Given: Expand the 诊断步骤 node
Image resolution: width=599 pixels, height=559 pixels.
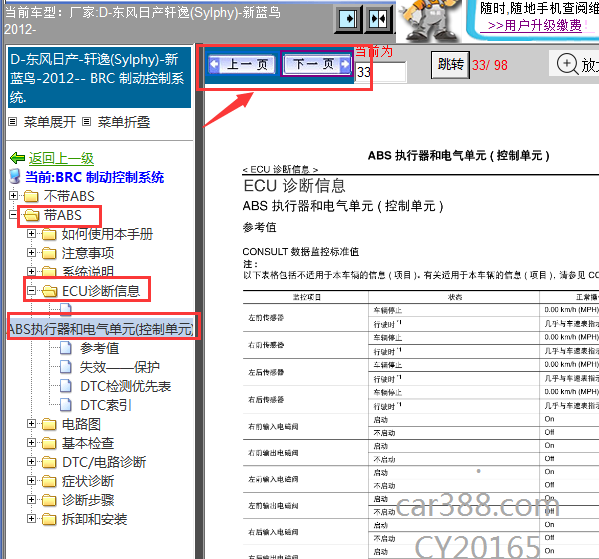Looking at the screenshot, I should [31, 499].
